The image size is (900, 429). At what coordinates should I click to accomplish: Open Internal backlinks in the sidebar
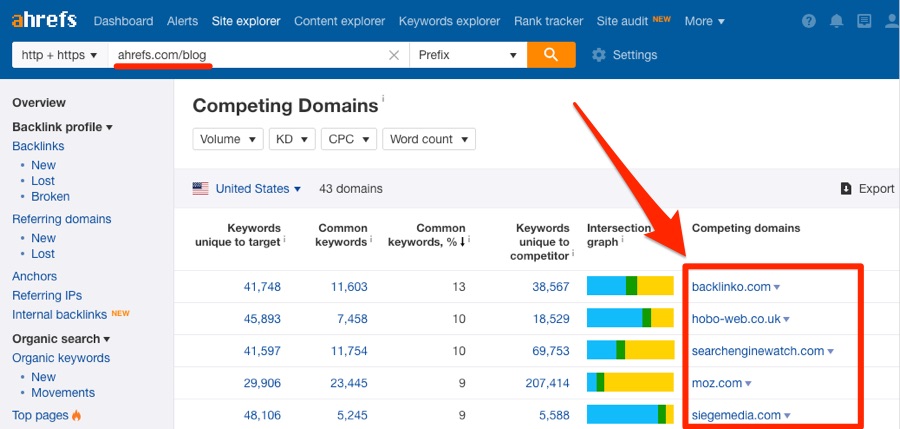[x=60, y=315]
